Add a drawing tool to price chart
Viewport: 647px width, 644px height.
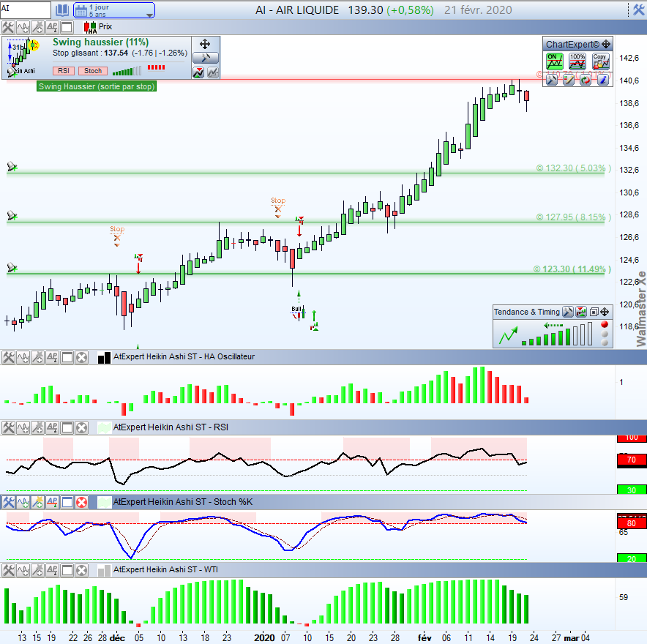[x=37, y=27]
